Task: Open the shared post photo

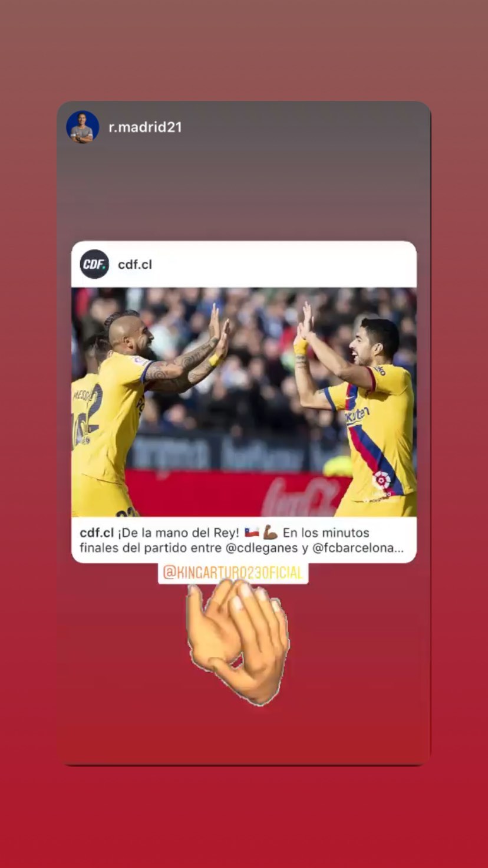Action: 244,402
